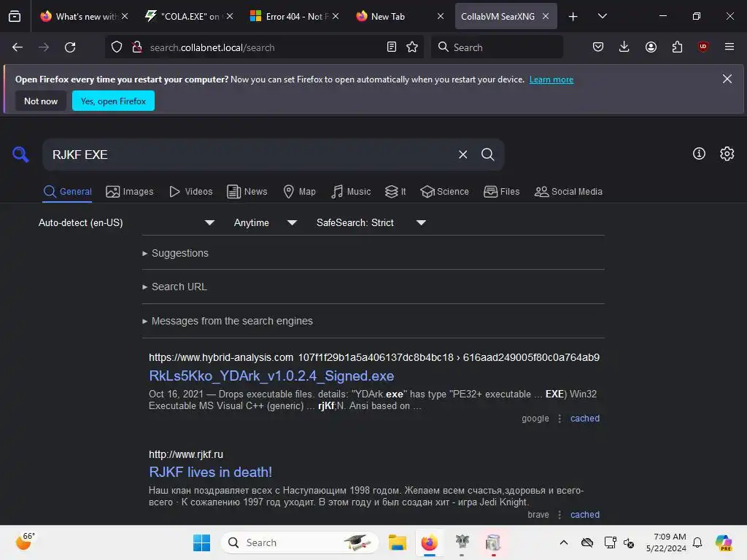Bookmark this page with star icon
The width and height of the screenshot is (747, 560).
[412, 47]
